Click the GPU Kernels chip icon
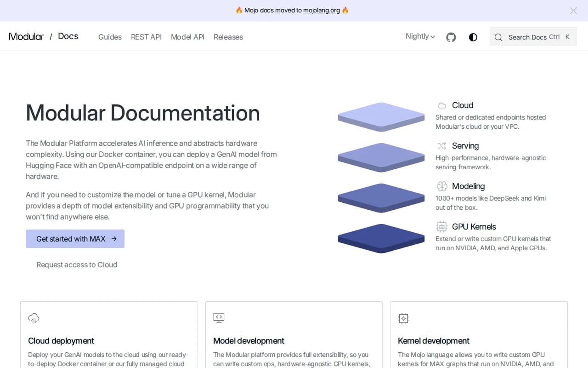Image resolution: width=588 pixels, height=368 pixels. [x=442, y=227]
